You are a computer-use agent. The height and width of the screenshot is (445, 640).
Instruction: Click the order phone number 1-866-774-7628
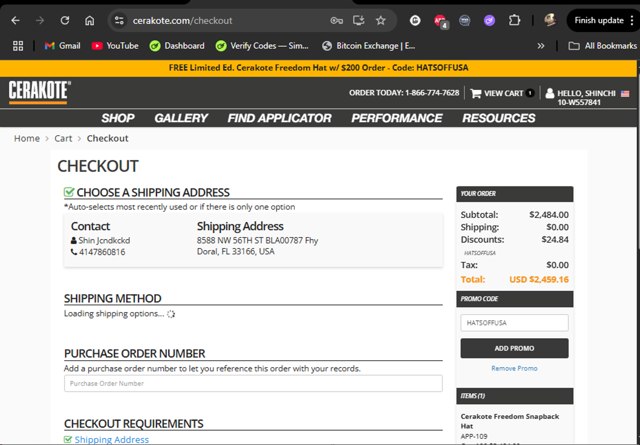pyautogui.click(x=432, y=93)
